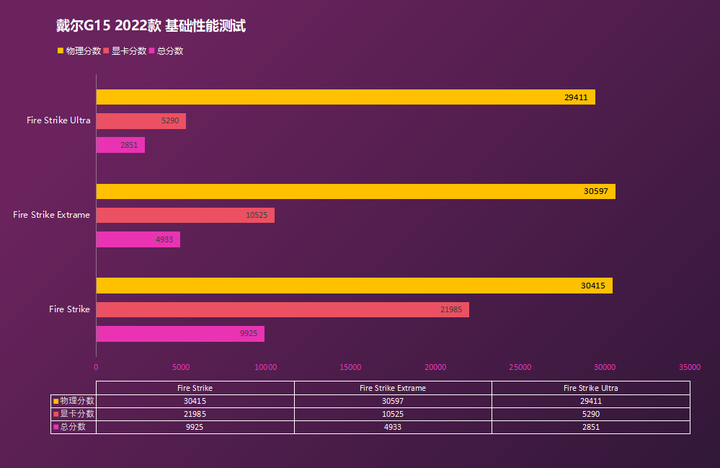Click table cell 29411
The height and width of the screenshot is (468, 720).
(x=591, y=401)
